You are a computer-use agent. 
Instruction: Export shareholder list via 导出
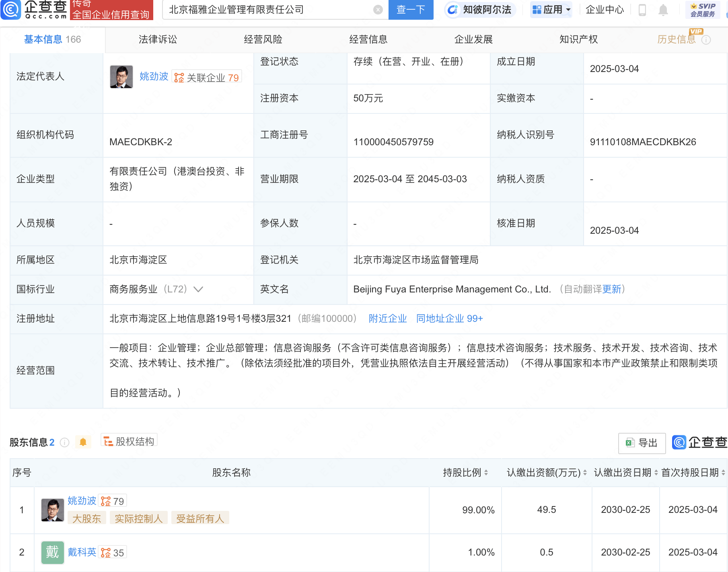point(642,443)
